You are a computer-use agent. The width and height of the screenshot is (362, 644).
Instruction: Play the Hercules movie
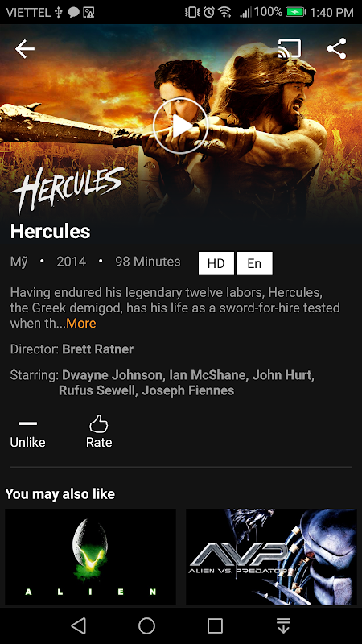click(180, 126)
